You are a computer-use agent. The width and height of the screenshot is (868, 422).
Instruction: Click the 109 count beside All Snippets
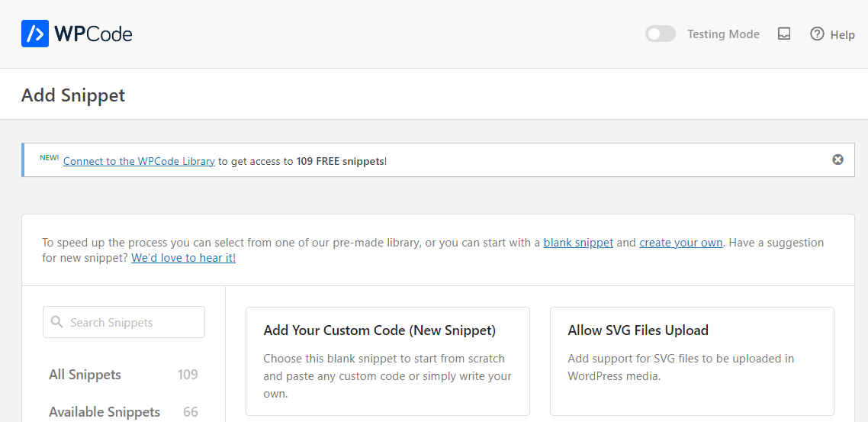click(188, 375)
